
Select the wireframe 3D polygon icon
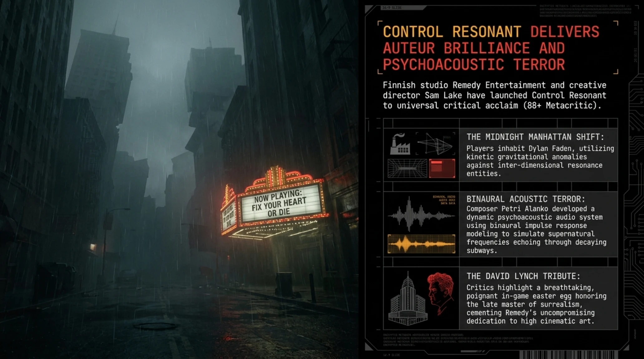[x=435, y=144]
